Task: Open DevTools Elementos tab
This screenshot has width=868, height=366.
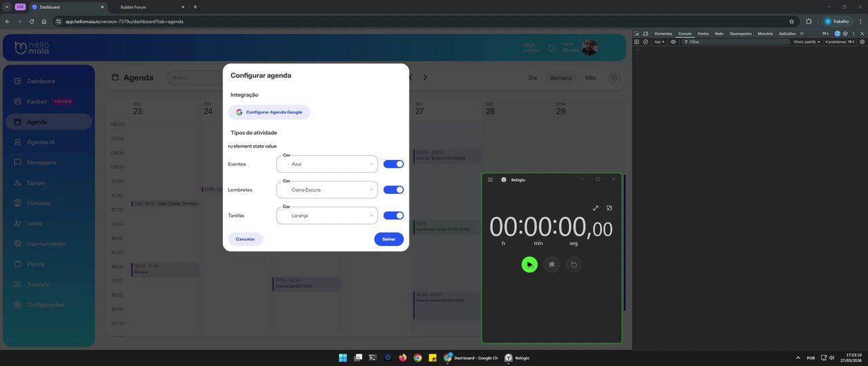Action: pos(663,33)
